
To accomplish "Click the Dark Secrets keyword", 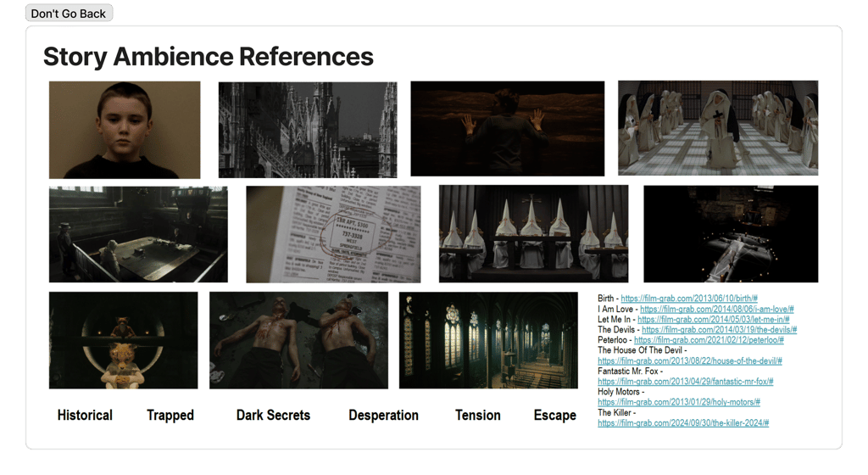I will 273,416.
